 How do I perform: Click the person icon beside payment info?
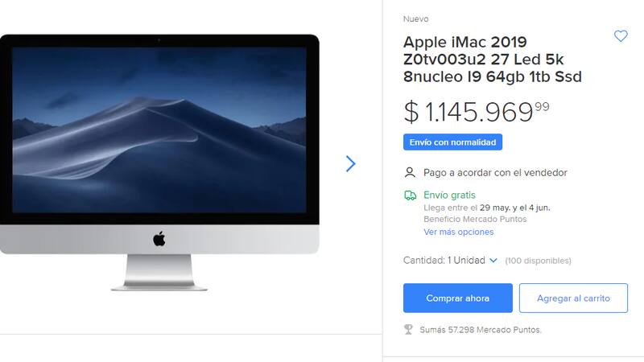tap(410, 172)
